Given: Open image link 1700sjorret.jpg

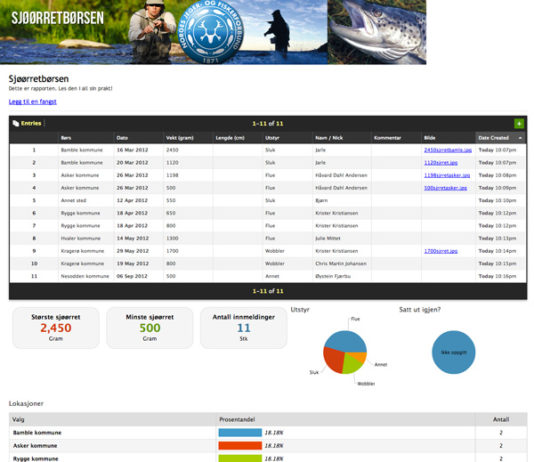Looking at the screenshot, I should point(441,251).
